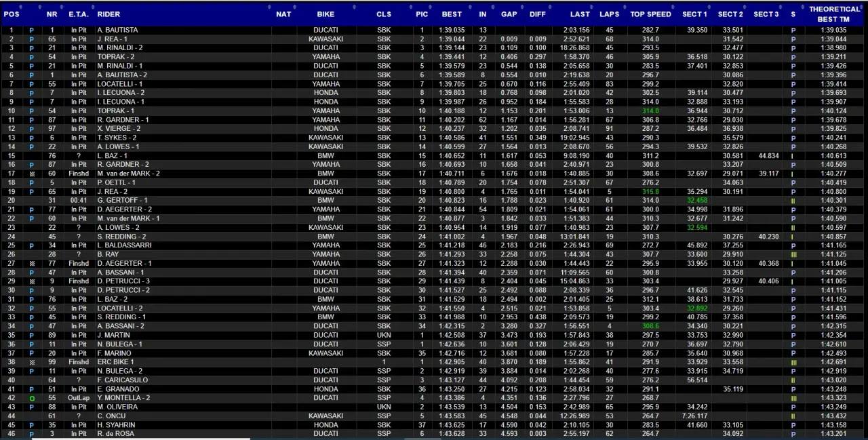Click the pit P icon for J. MARTIN row
Image resolution: width=868 pixels, height=440 pixels.
coord(31,335)
